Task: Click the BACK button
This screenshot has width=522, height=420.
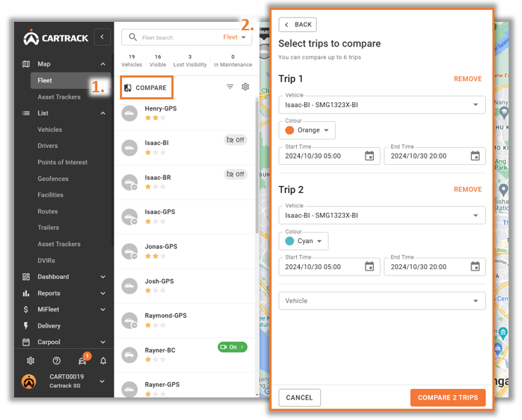Action: [x=298, y=25]
